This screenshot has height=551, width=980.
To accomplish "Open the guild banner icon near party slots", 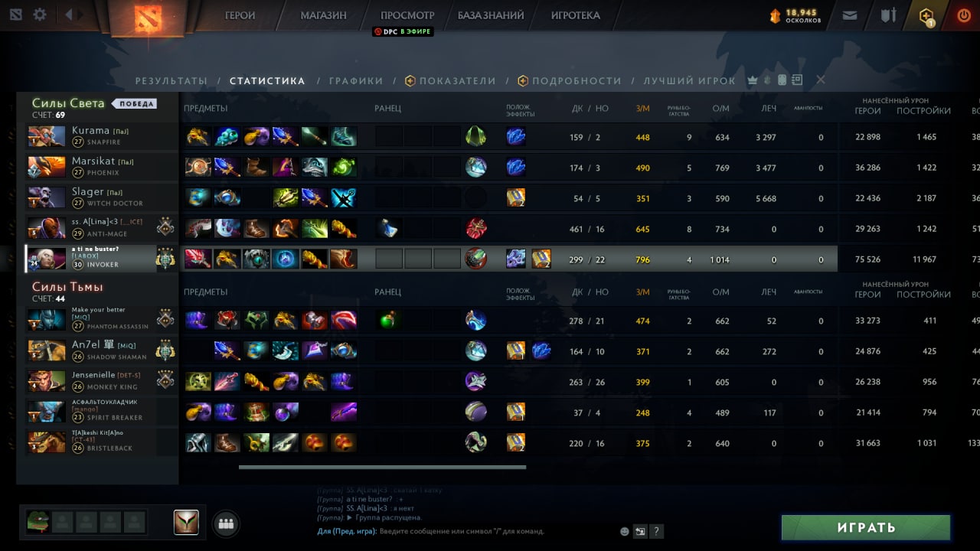I will point(186,522).
